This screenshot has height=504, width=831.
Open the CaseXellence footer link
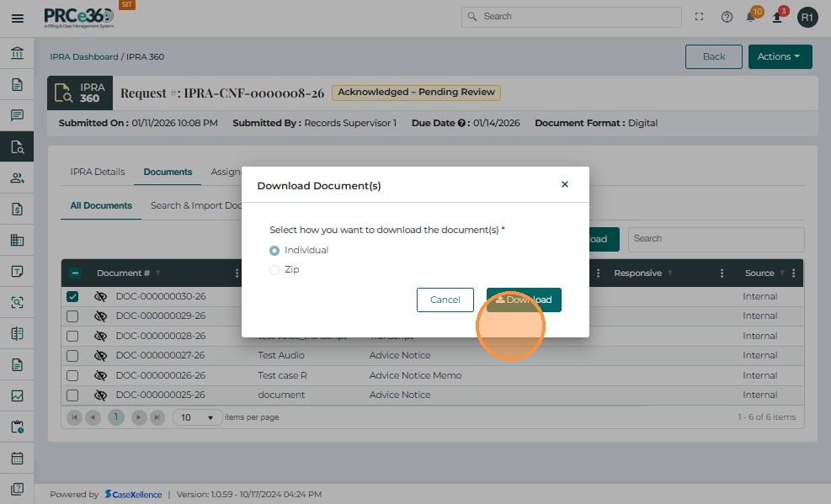[133, 494]
